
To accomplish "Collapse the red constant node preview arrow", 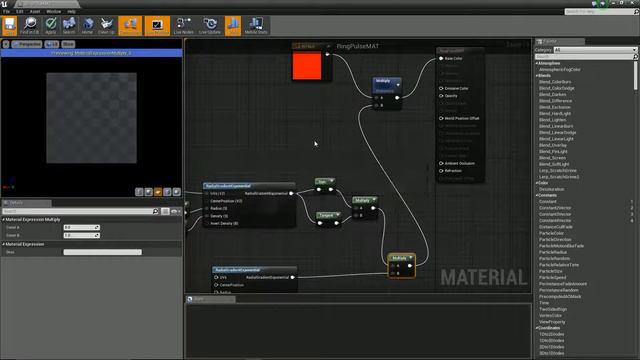I will click(x=328, y=46).
